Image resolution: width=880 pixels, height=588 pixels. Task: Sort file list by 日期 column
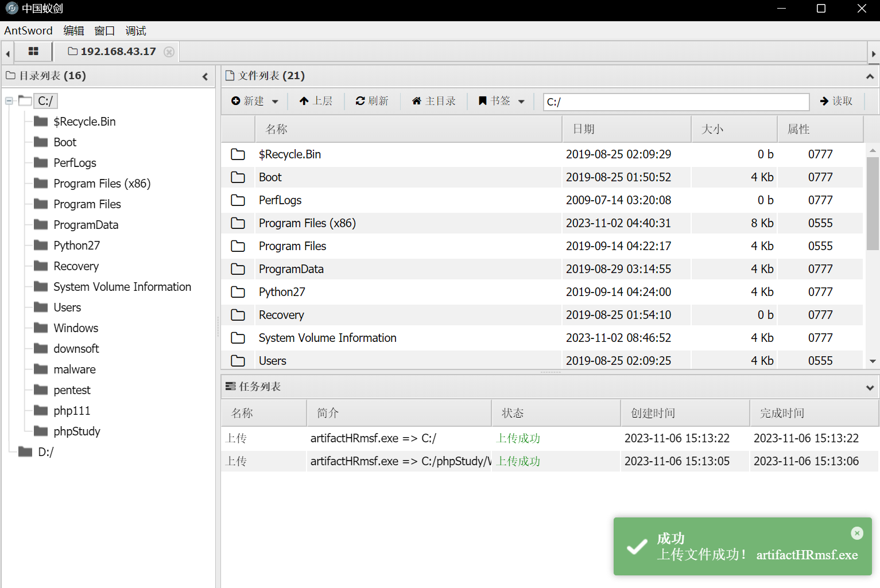coord(626,129)
